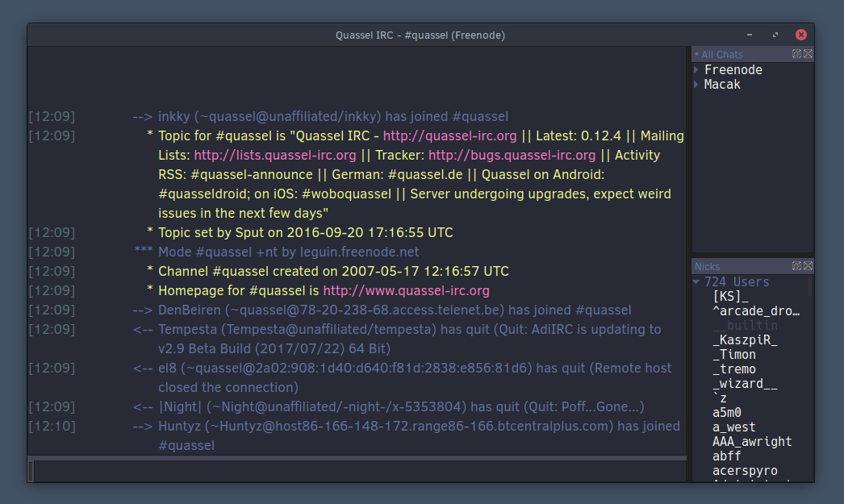
Task: Open the lists.quassel-irc.org link
Action: tap(275, 156)
